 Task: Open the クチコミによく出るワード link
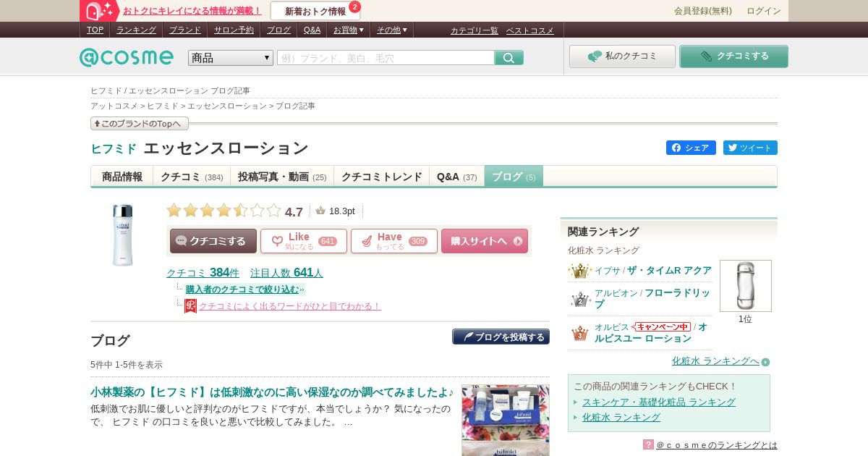point(290,306)
